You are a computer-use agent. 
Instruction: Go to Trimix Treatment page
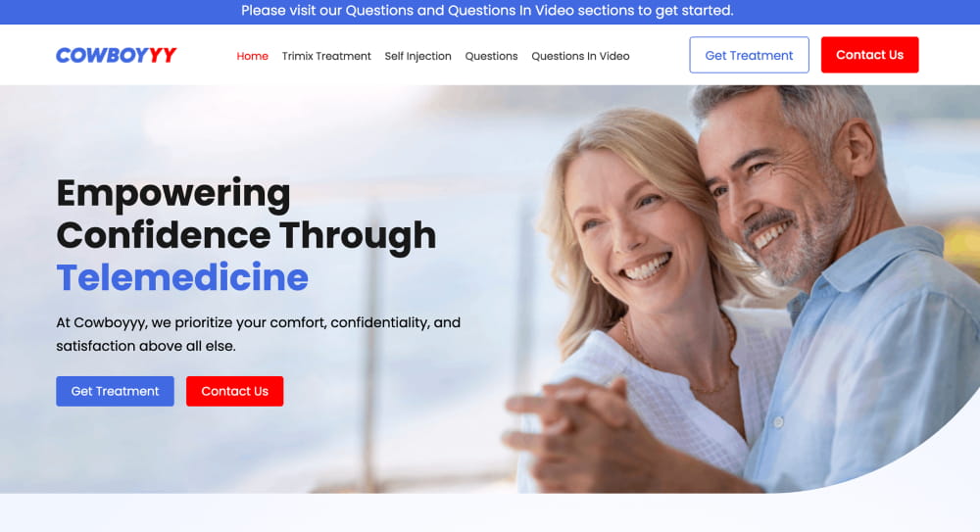[x=326, y=56]
